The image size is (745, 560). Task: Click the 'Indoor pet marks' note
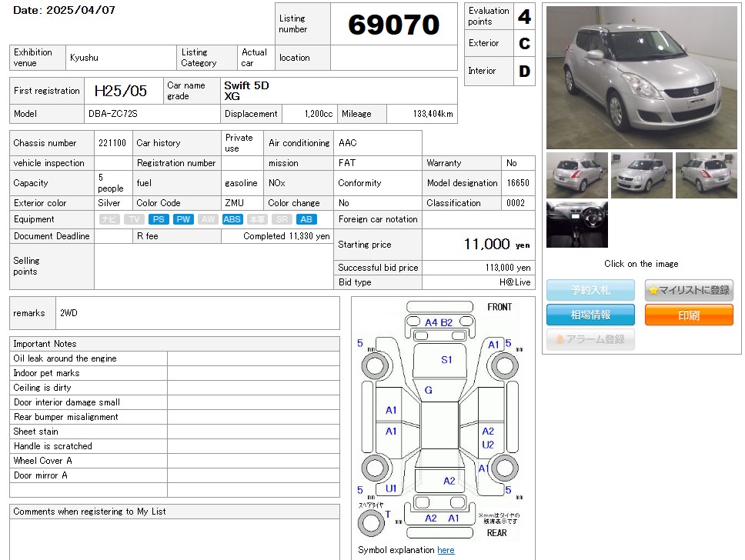pos(46,373)
